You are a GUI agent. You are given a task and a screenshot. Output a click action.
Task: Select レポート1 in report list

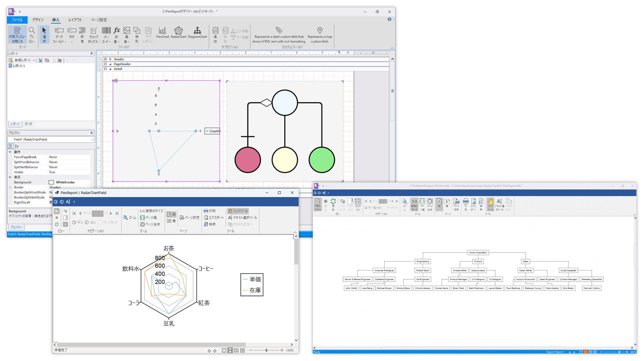17,66
